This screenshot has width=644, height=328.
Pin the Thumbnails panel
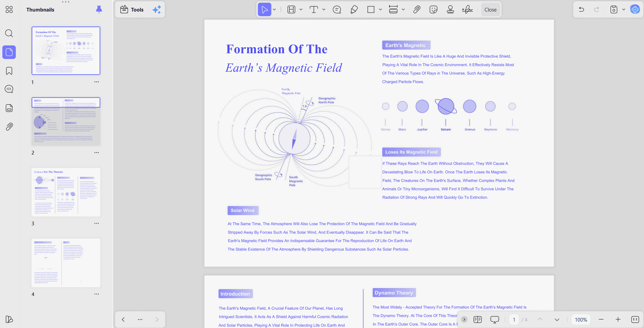click(99, 9)
